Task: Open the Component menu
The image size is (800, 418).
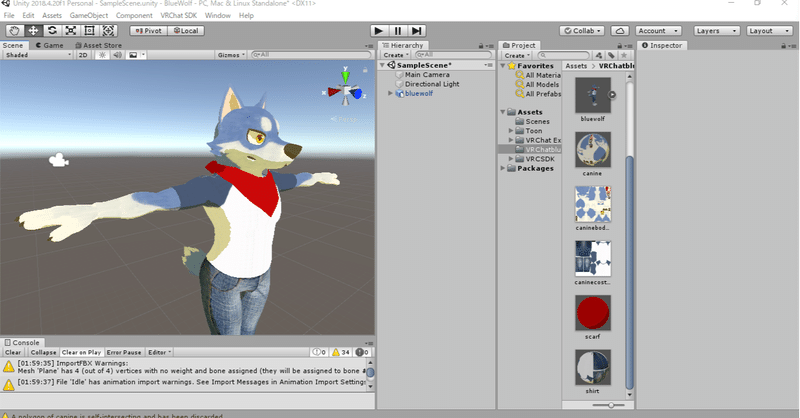Action: [x=134, y=15]
